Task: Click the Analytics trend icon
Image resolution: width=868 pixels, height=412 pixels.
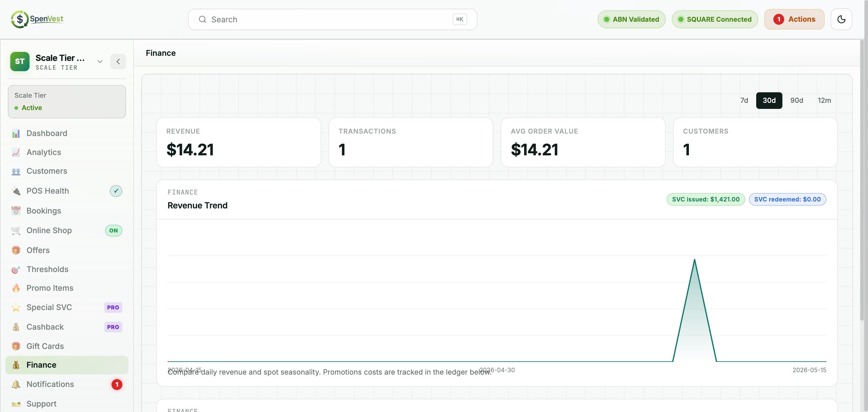Action: [16, 152]
